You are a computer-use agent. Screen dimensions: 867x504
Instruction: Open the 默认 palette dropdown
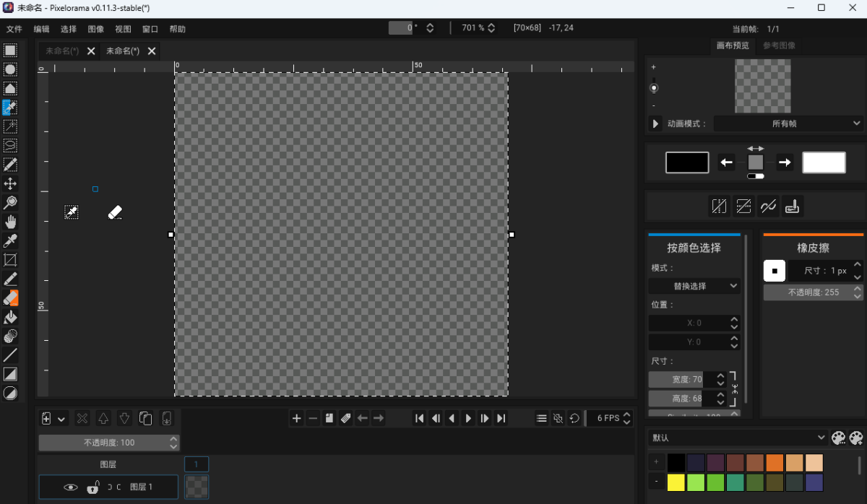738,438
